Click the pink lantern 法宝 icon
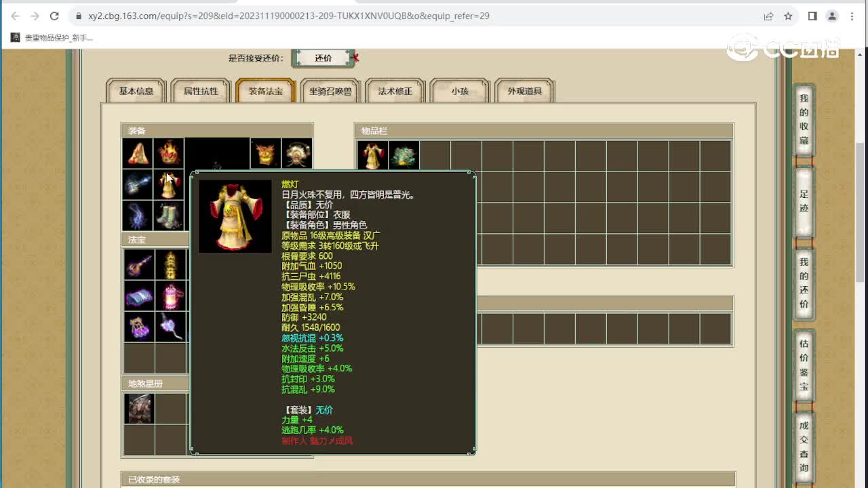 point(170,296)
